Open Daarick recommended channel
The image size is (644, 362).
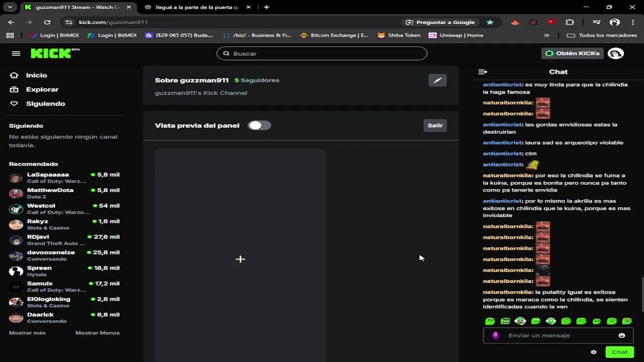pyautogui.click(x=64, y=318)
